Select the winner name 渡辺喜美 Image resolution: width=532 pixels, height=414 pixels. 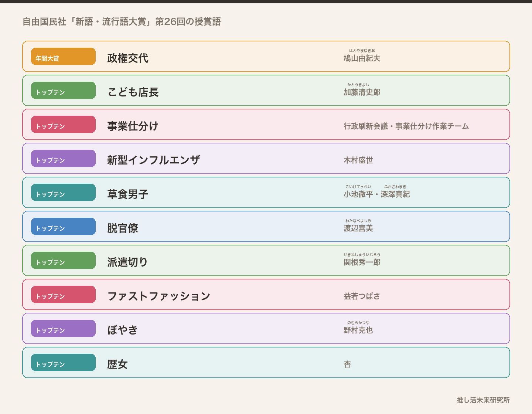[358, 228]
